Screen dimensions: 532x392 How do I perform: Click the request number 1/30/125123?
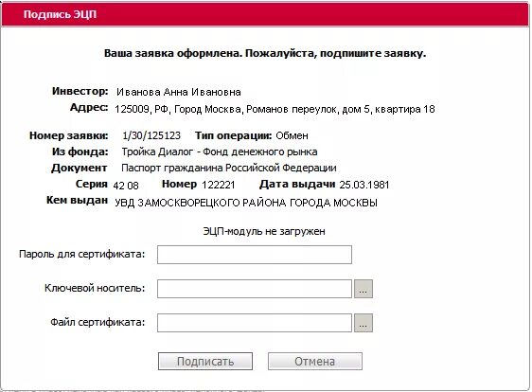coord(151,135)
